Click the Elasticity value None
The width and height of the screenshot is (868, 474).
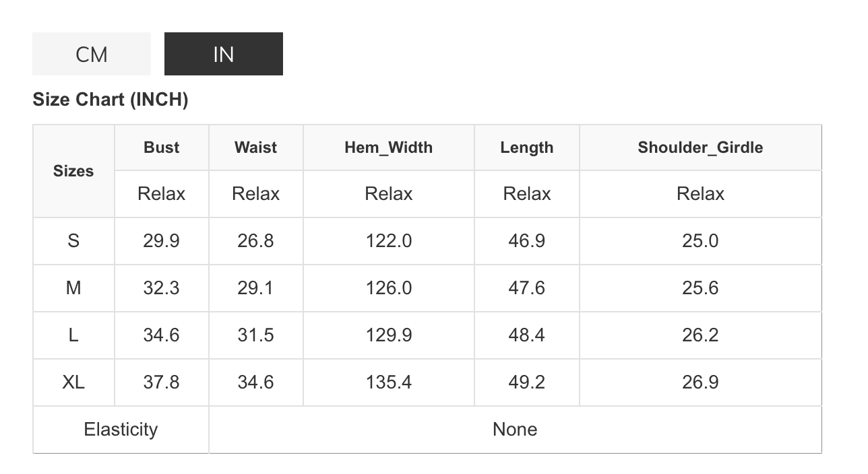click(x=515, y=430)
